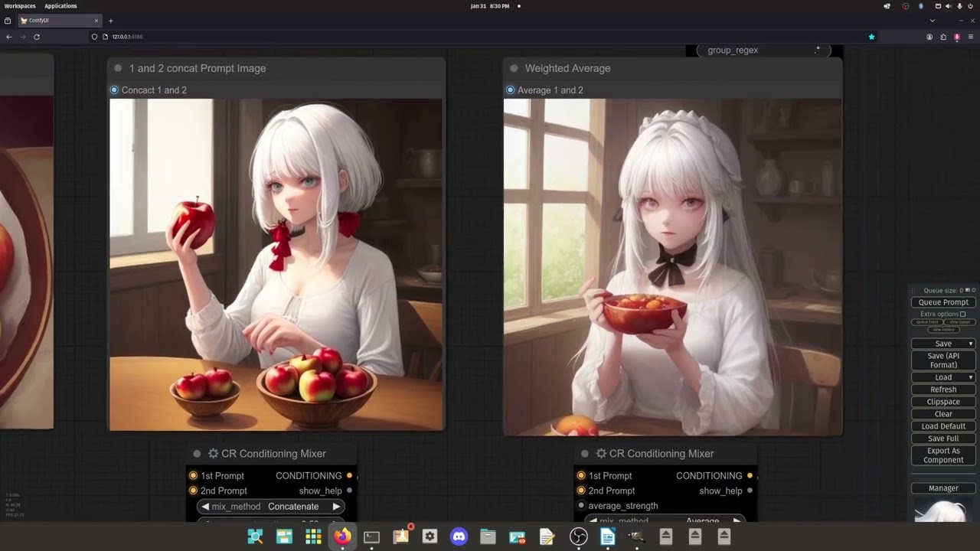Open the text editor notepad icon in dock
Image resolution: width=980 pixels, height=551 pixels.
[546, 536]
